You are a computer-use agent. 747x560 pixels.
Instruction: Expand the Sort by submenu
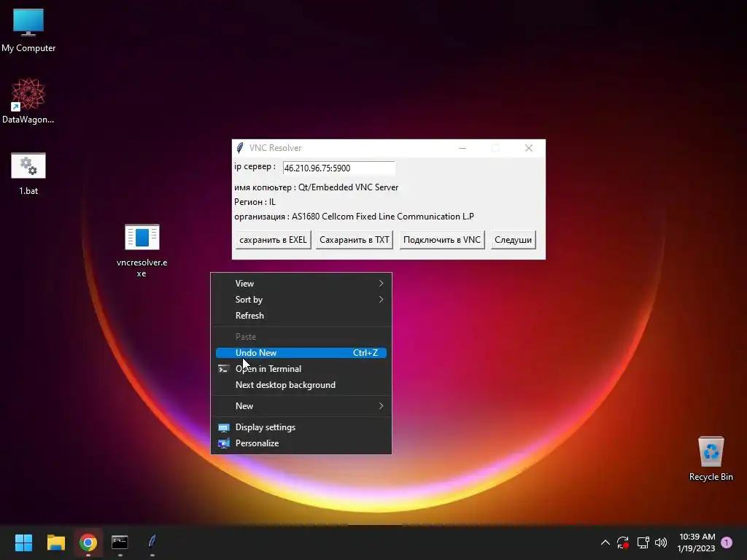coord(301,300)
